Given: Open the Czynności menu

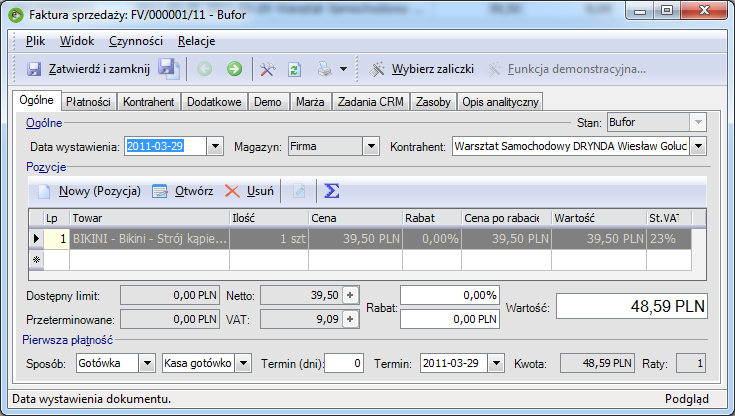Looking at the screenshot, I should (x=136, y=41).
